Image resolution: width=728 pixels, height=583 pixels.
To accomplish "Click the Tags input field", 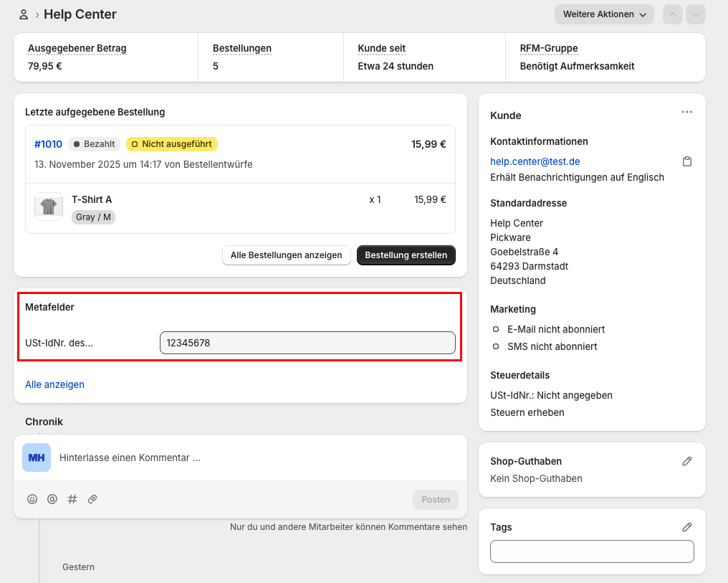I will click(591, 551).
